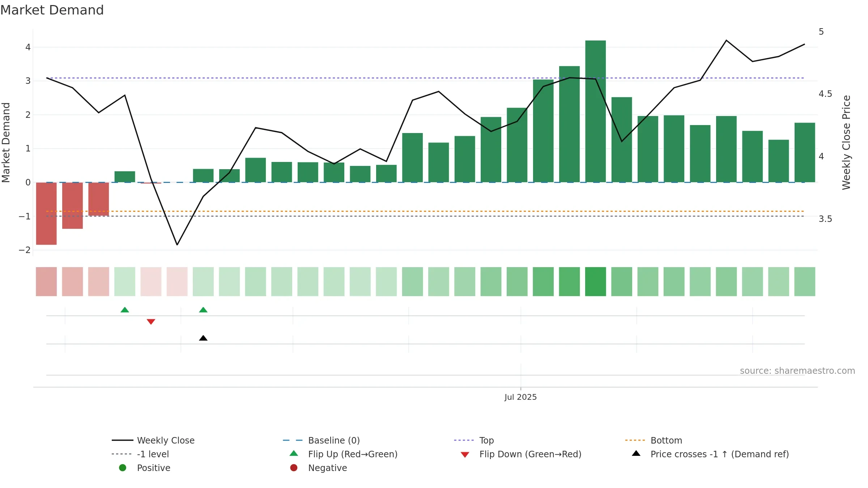Viewport: 868px width, 488px height.
Task: Click the green Flip Up legend triangle icon
Action: (294, 453)
